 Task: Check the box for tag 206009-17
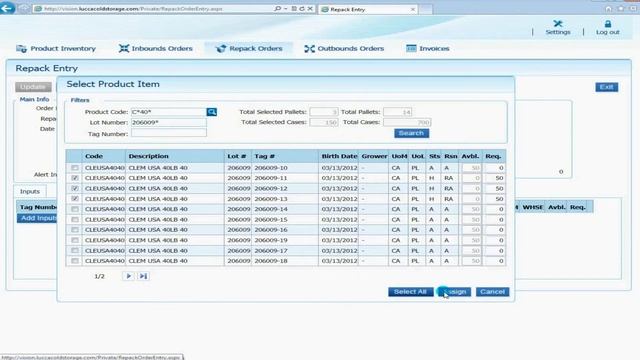point(75,251)
